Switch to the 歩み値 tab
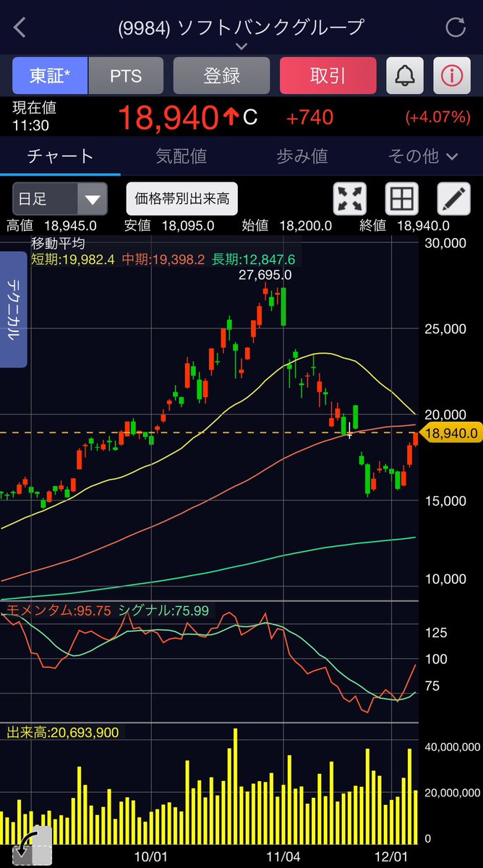The height and width of the screenshot is (868, 483). tap(302, 156)
